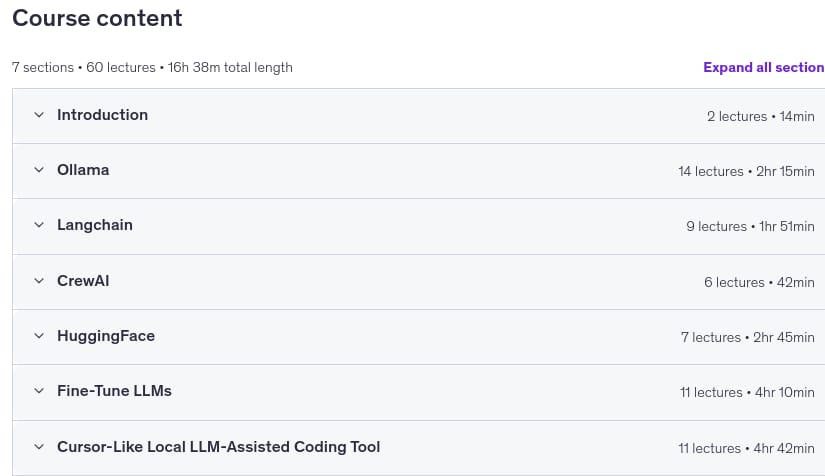The width and height of the screenshot is (825, 476).
Task: Open the Langchain section title
Action: (x=95, y=225)
